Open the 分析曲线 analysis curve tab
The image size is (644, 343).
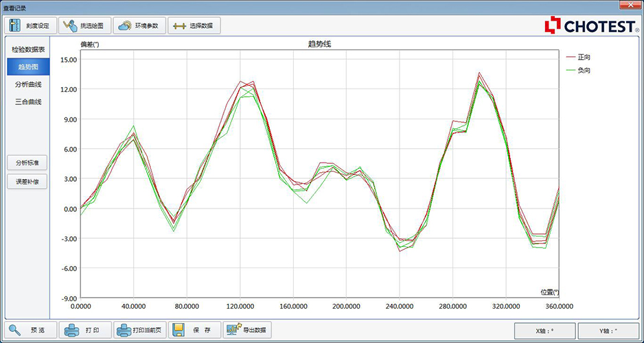click(x=28, y=84)
